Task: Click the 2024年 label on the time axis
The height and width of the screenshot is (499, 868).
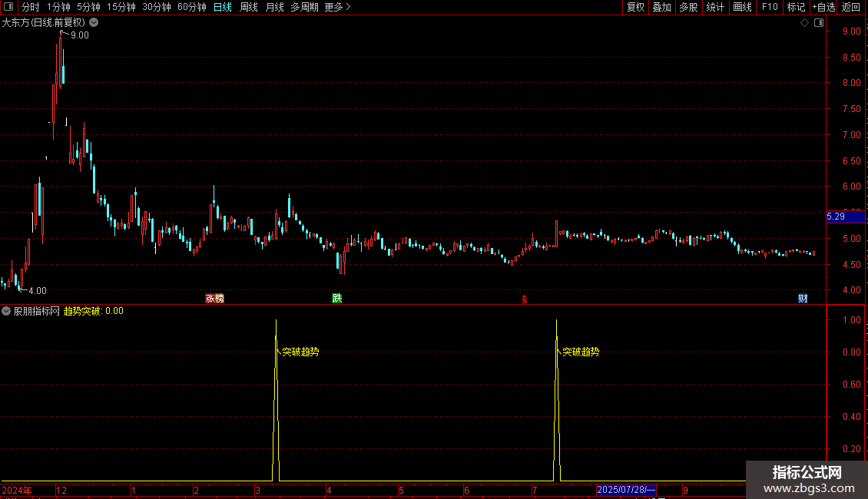Action: click(17, 490)
